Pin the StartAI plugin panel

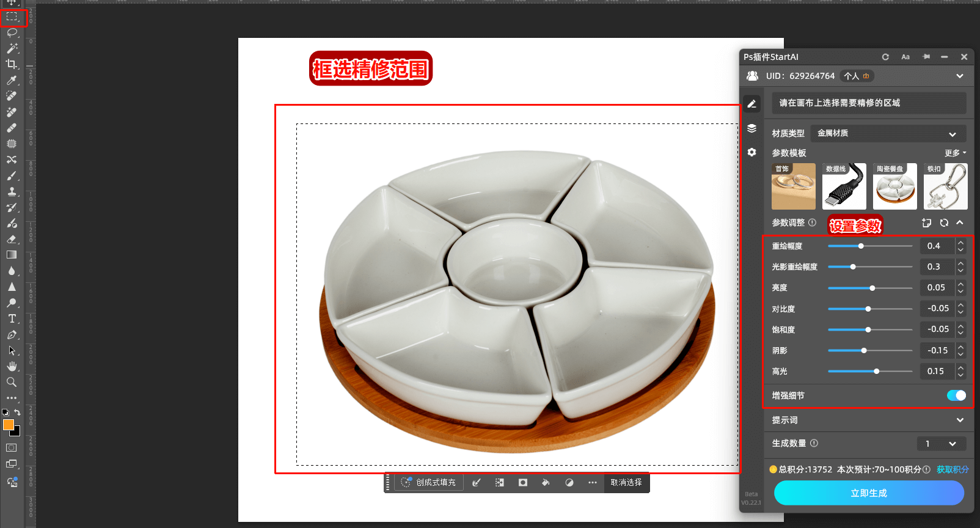(926, 57)
